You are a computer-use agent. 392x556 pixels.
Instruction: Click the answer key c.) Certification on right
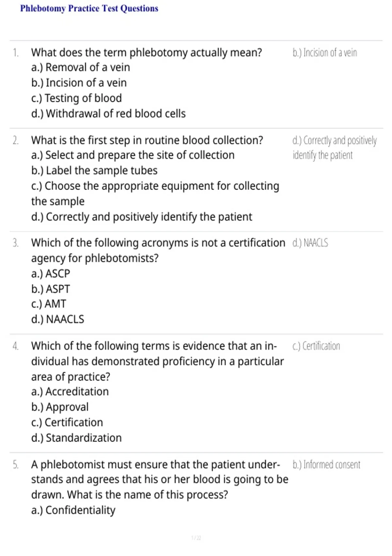click(x=316, y=346)
